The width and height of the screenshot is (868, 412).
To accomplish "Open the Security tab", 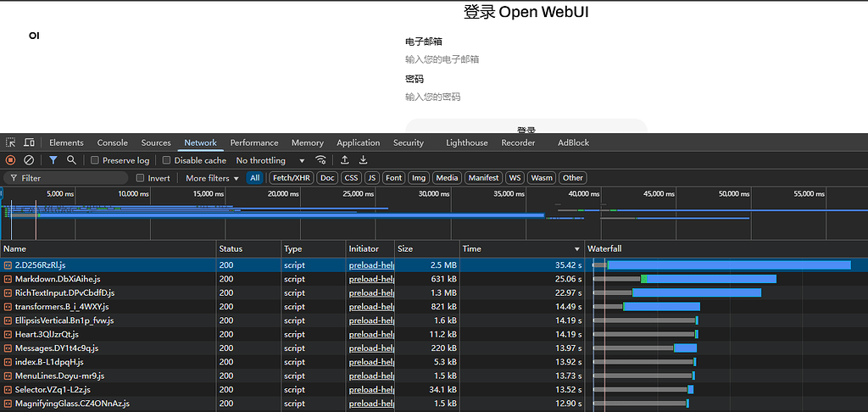I will pyautogui.click(x=409, y=142).
